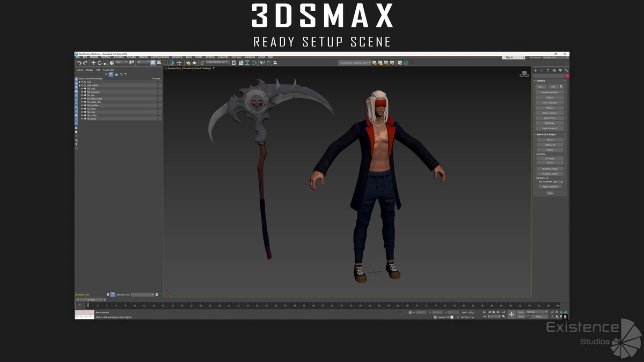Click configure button sets icon beside Sets

pyautogui.click(x=561, y=87)
